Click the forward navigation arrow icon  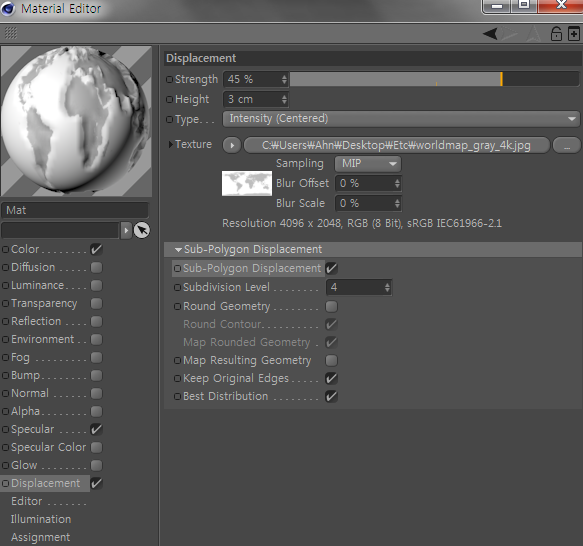[x=509, y=34]
